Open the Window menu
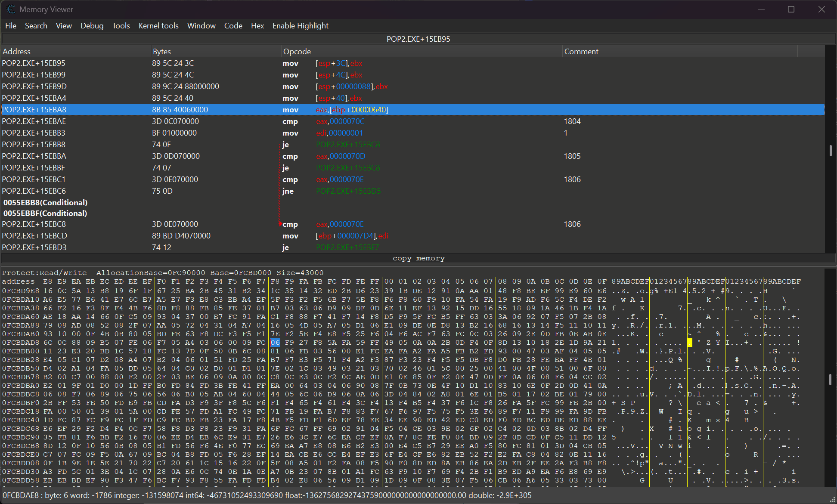837x504 pixels. [201, 26]
